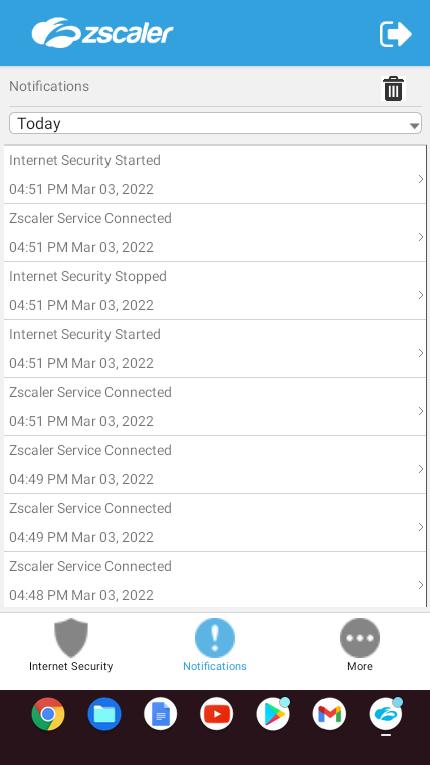Launch YouTube from the shelf
The height and width of the screenshot is (765, 430).
(217, 714)
